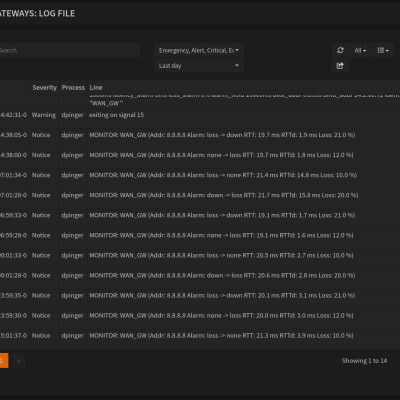Viewport: 400px width, 400px height.
Task: Click the Search input field
Action: point(69,50)
